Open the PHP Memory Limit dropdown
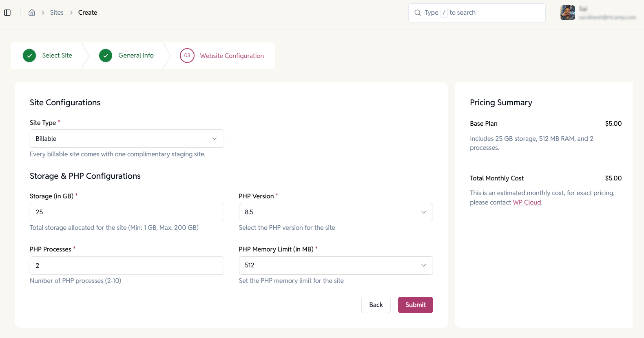This screenshot has width=644, height=338. coord(336,265)
